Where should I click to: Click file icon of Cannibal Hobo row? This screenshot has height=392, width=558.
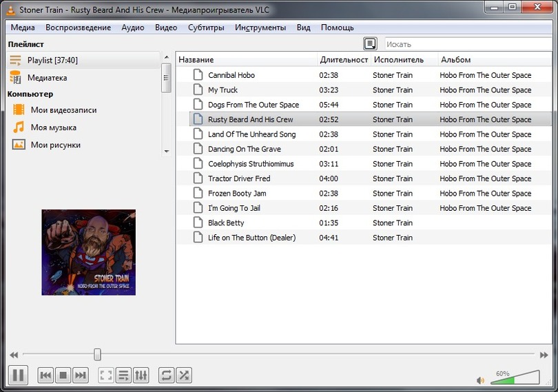[x=198, y=75]
